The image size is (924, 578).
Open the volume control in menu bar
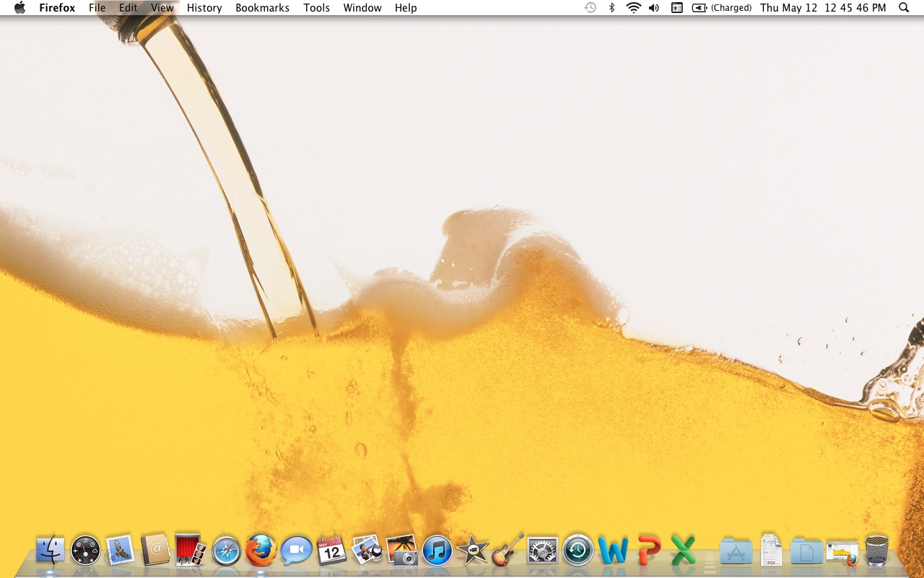654,8
